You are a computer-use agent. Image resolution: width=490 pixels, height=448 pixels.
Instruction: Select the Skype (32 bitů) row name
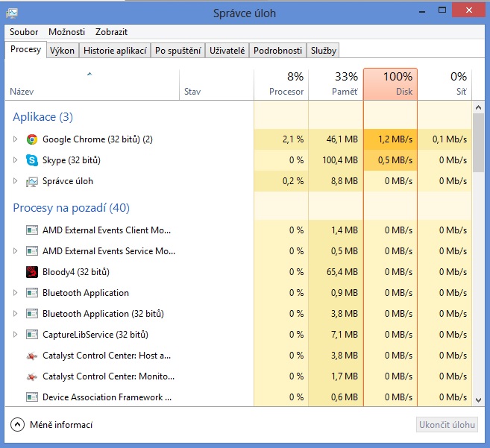click(x=72, y=160)
